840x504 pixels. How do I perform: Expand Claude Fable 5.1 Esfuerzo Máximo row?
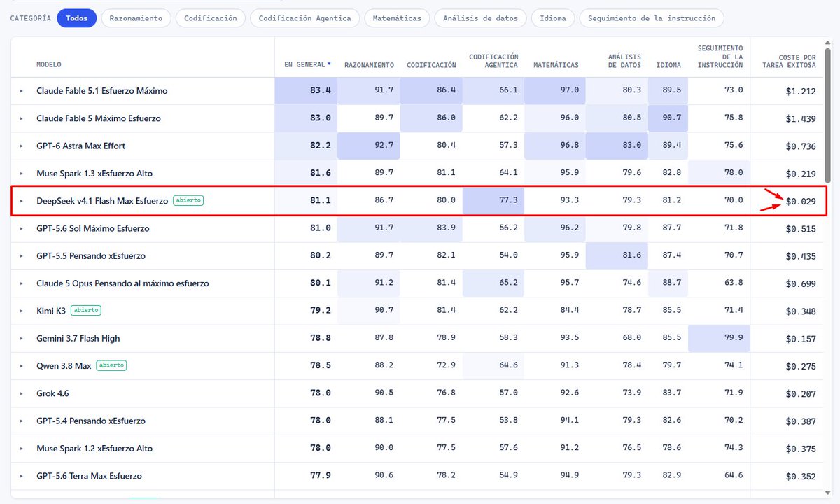pos(21,91)
